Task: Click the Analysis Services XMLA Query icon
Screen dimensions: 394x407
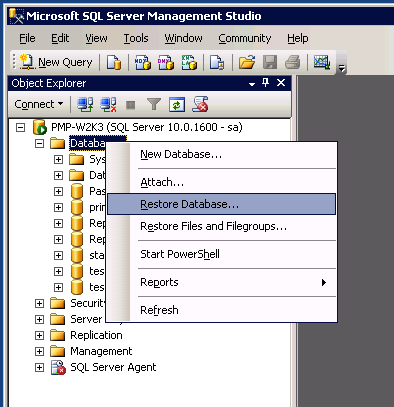Action: coord(189,62)
